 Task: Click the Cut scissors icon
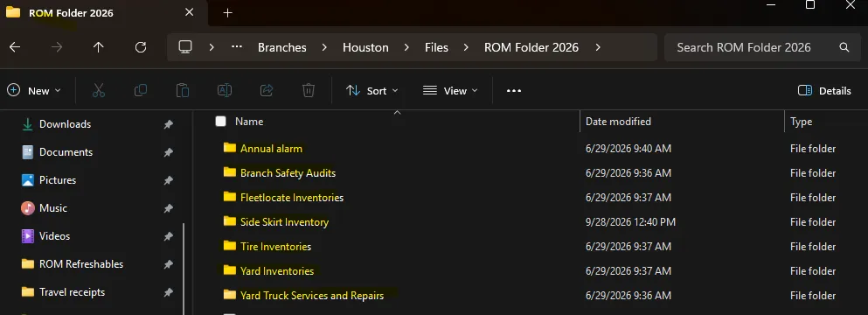pos(99,90)
